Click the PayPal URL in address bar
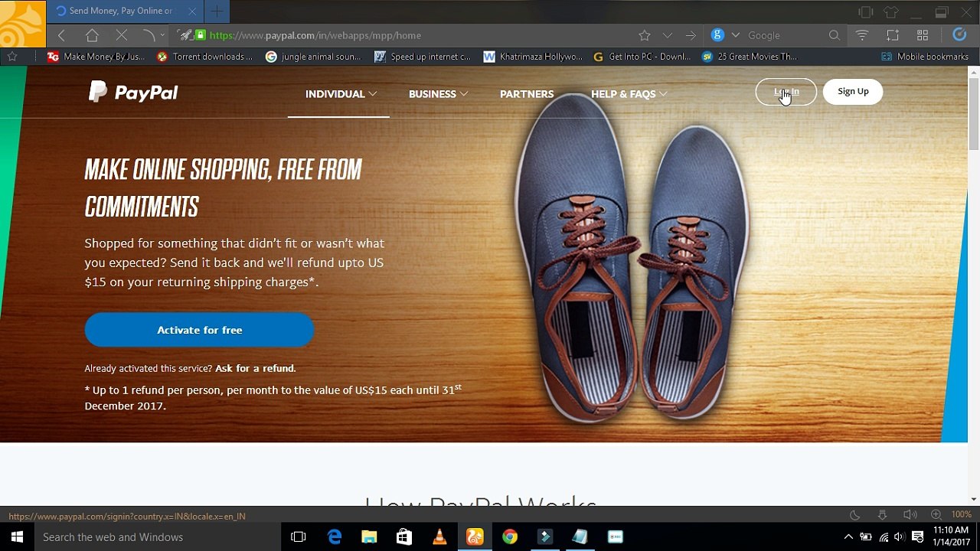The width and height of the screenshot is (980, 551). click(x=315, y=35)
